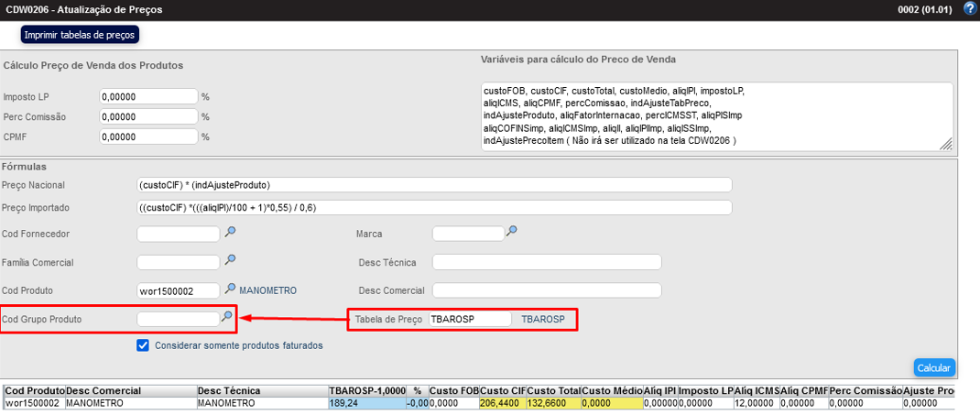Open Cod Fornecedor search magnifier

(231, 232)
